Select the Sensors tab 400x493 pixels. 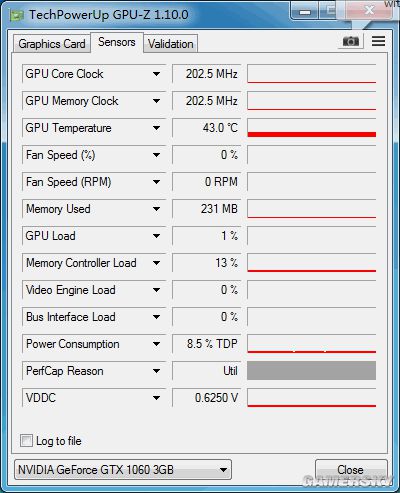point(117,42)
